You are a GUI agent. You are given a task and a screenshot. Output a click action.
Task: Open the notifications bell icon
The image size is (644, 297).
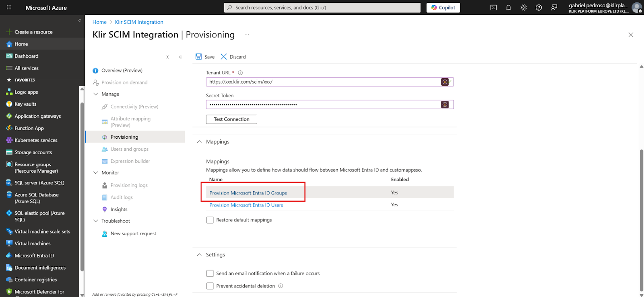508,8
